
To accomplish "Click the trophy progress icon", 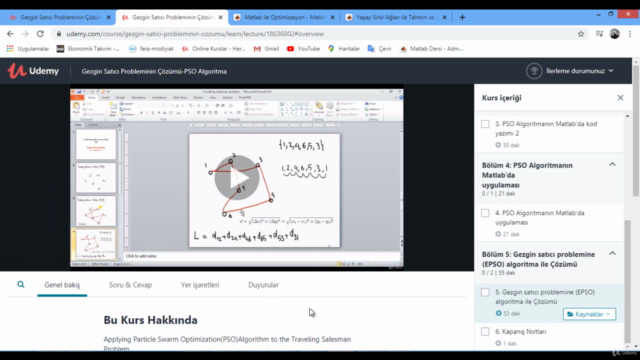I will (534, 71).
